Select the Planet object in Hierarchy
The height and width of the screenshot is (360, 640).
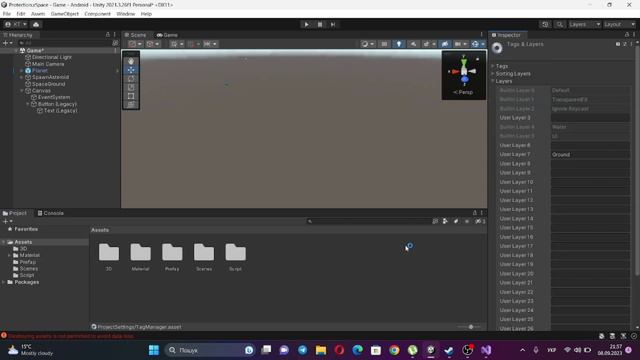40,71
